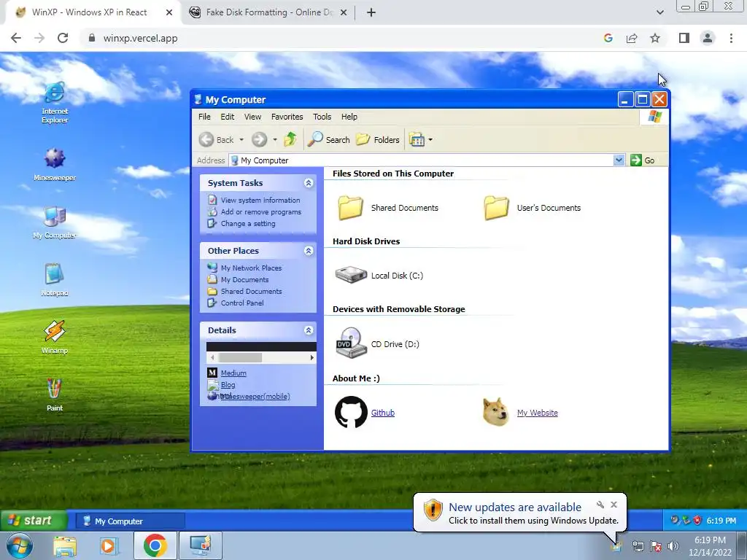The width and height of the screenshot is (747, 560).
Task: Click the Views icon in toolbar
Action: (417, 139)
